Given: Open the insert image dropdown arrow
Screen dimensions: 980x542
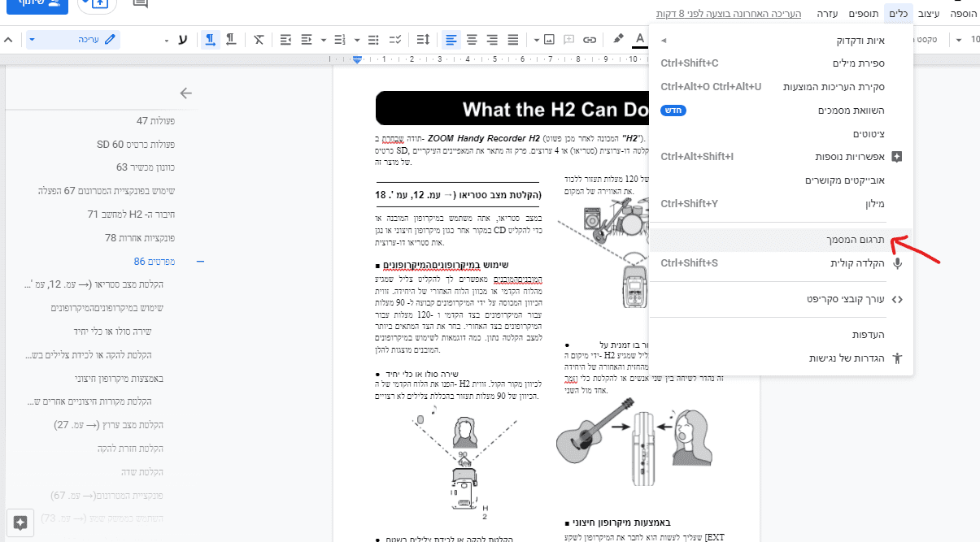Looking at the screenshot, I should (537, 39).
